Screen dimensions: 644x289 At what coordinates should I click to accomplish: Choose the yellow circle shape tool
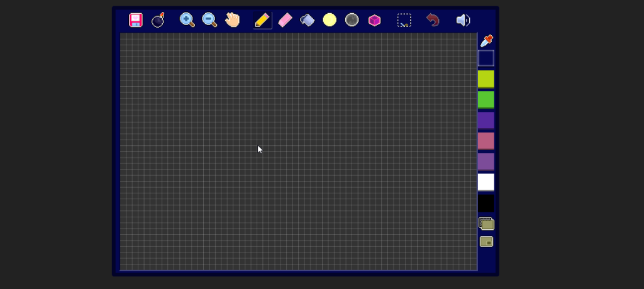[330, 19]
